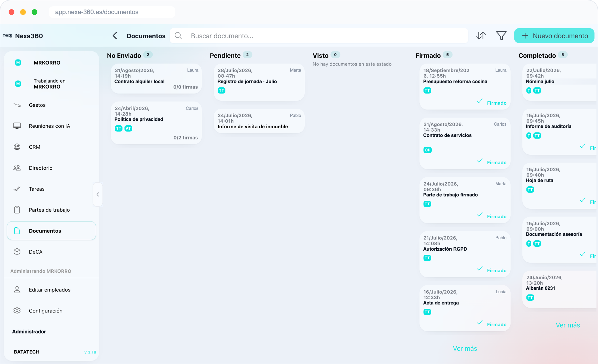Screen dimensions: 598x364
Task: Open Parte de trabajo firmado card
Action: pyautogui.click(x=465, y=200)
